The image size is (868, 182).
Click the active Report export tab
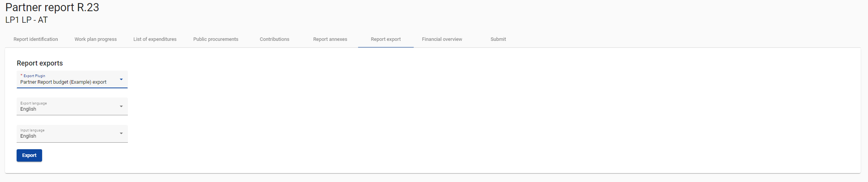(386, 39)
